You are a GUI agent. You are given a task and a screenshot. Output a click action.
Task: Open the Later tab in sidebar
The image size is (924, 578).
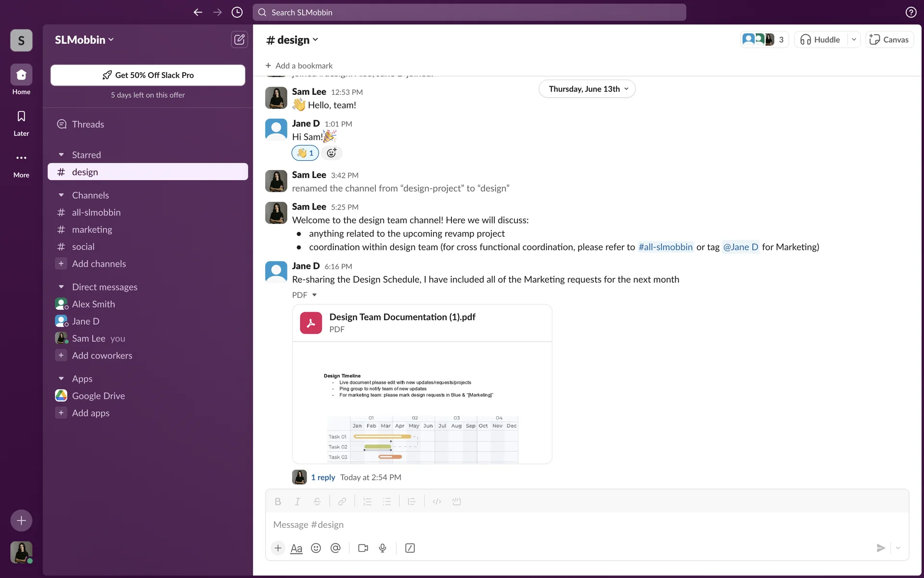(x=21, y=122)
